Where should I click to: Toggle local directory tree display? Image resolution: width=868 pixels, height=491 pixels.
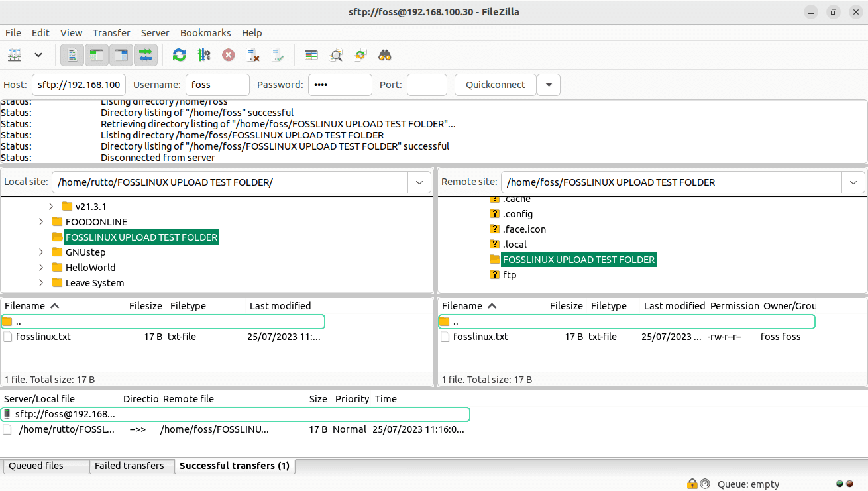[97, 55]
